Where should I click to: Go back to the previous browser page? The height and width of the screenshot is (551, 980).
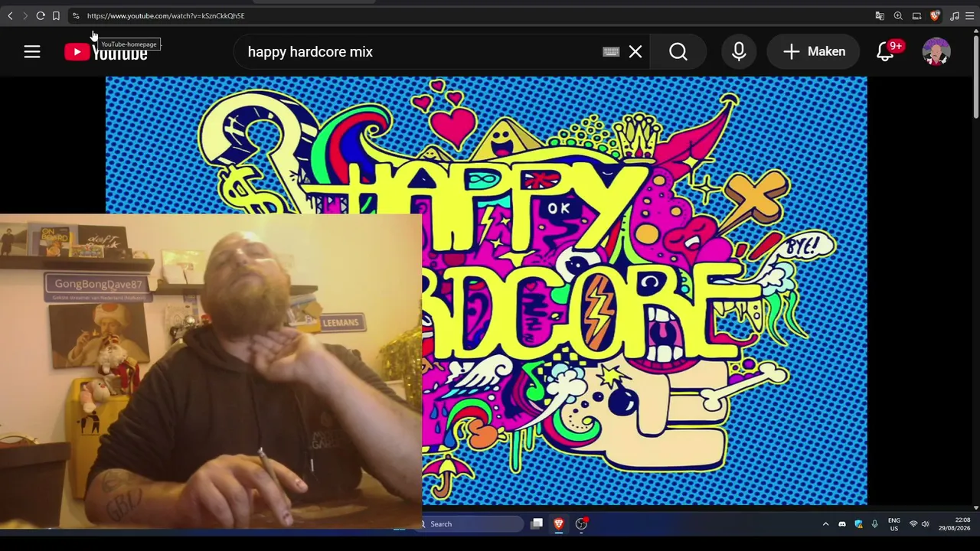10,15
